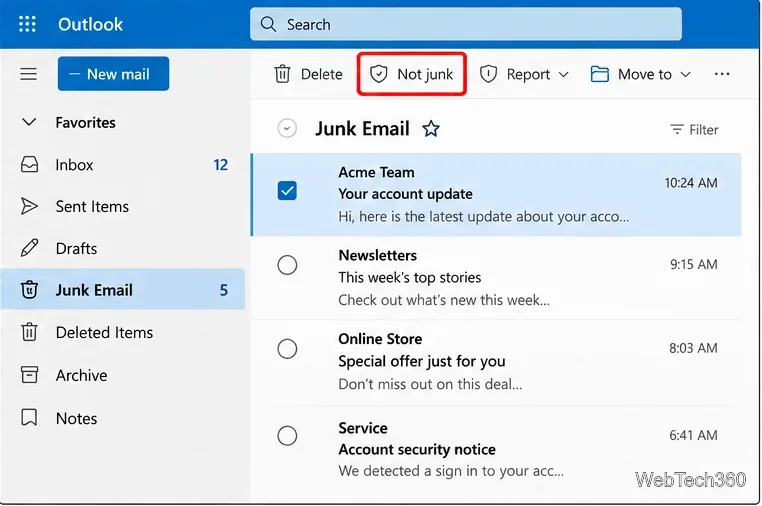Mark selected message as Not junk
The height and width of the screenshot is (506, 762).
[412, 74]
